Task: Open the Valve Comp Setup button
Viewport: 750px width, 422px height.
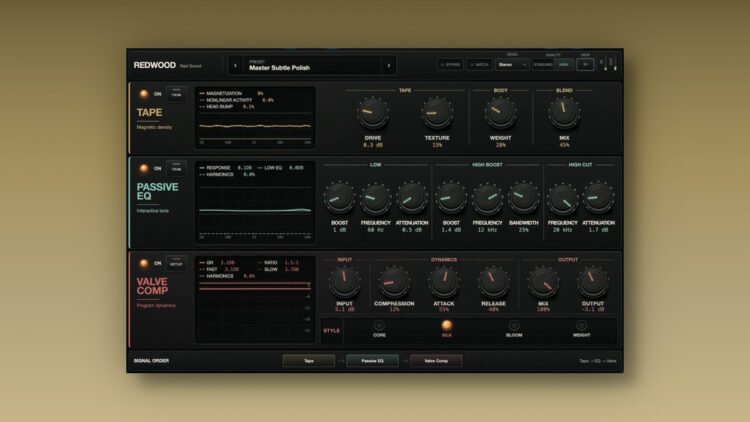Action: tap(176, 263)
